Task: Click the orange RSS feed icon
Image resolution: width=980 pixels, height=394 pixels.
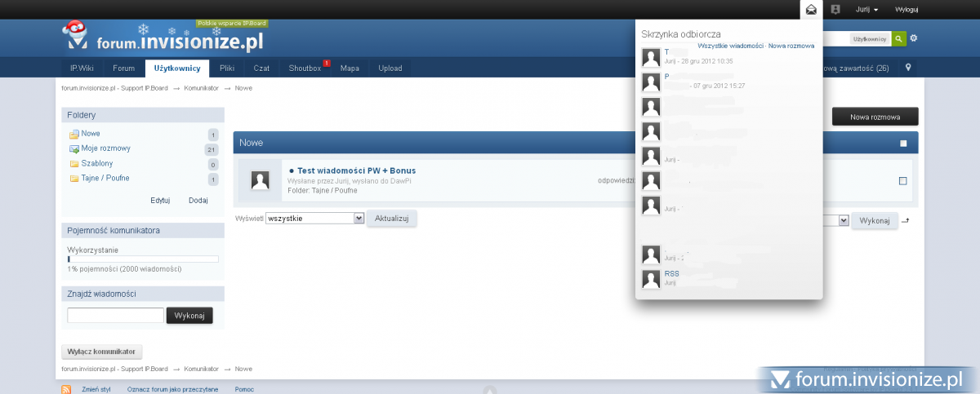Action: (x=66, y=389)
